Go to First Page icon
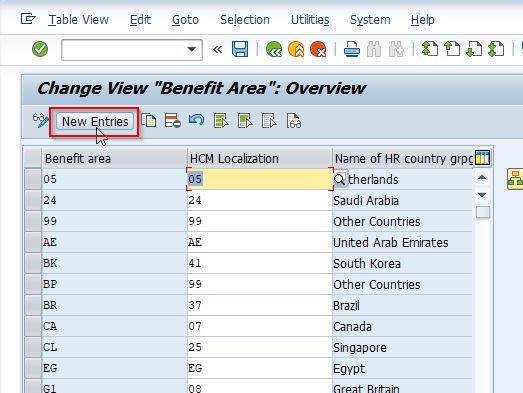This screenshot has width=523, height=393. click(430, 49)
